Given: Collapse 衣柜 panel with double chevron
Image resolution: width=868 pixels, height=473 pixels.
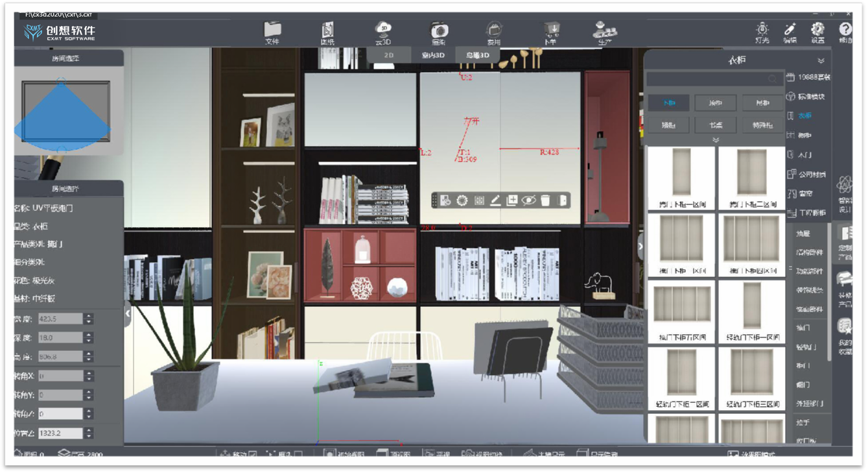Looking at the screenshot, I should coord(821,60).
